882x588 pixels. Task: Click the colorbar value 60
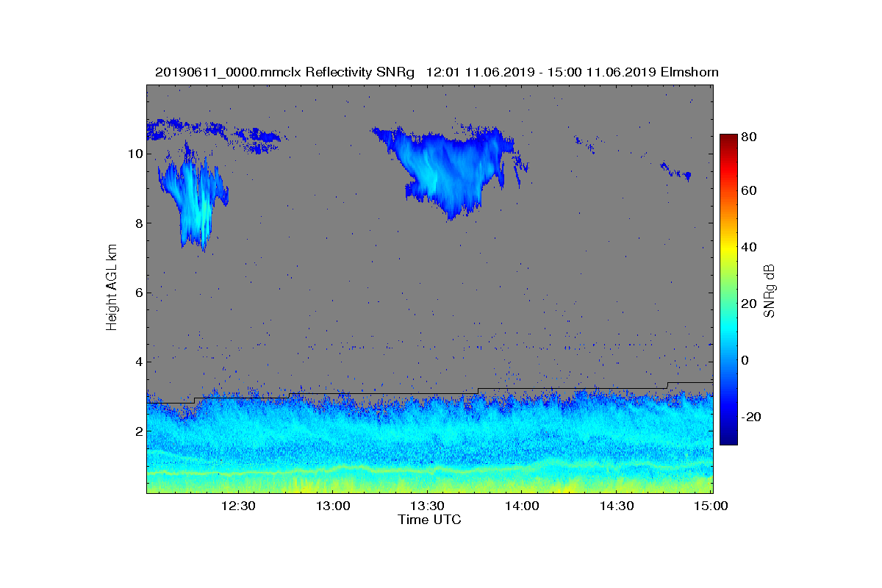click(750, 191)
